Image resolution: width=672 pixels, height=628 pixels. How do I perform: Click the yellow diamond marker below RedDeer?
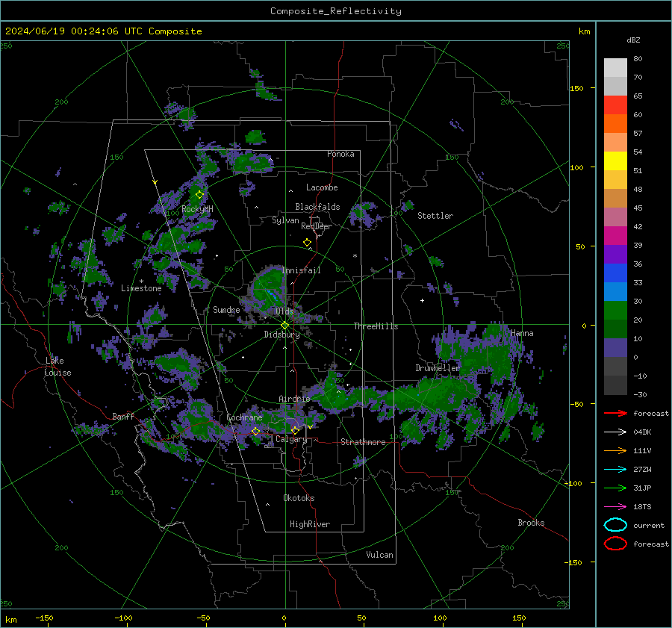[307, 242]
